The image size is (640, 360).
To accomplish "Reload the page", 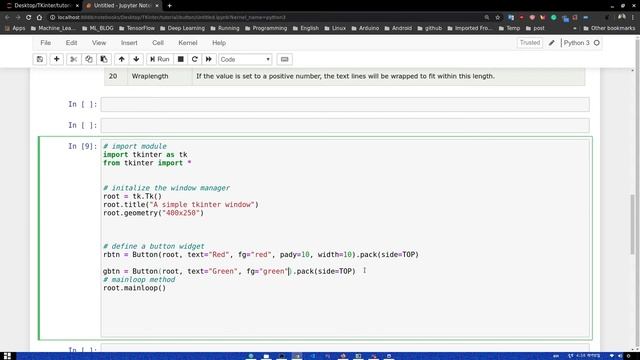I will click(29, 18).
